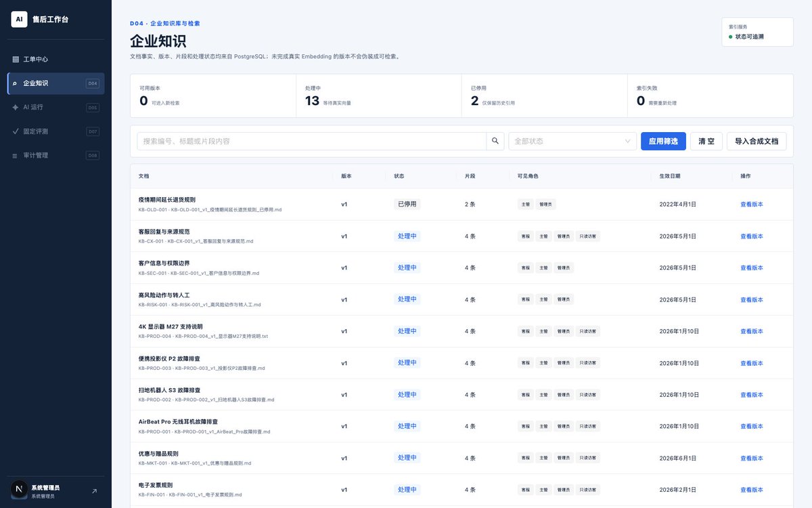The height and width of the screenshot is (508, 812).
Task: Click the 企业知识 search icon in the sidebar
Action: [x=16, y=83]
